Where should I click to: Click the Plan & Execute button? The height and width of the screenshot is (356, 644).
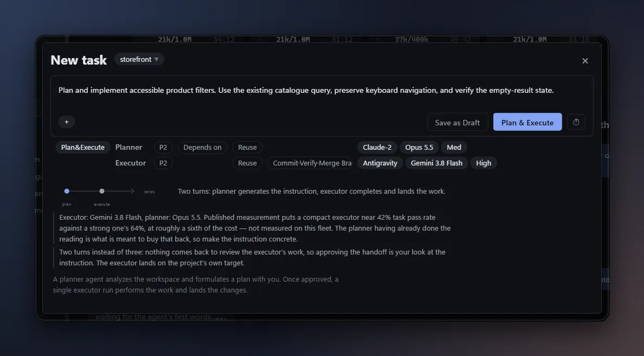coord(527,123)
